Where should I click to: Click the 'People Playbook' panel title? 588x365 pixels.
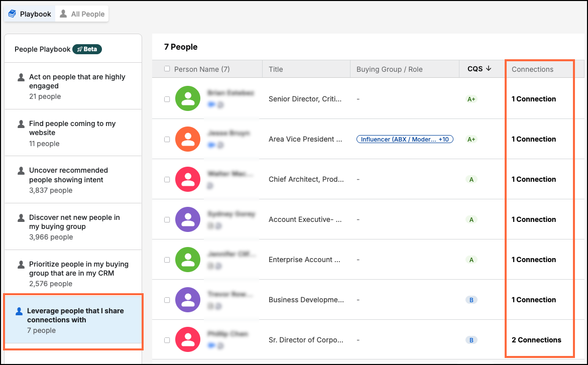point(42,49)
